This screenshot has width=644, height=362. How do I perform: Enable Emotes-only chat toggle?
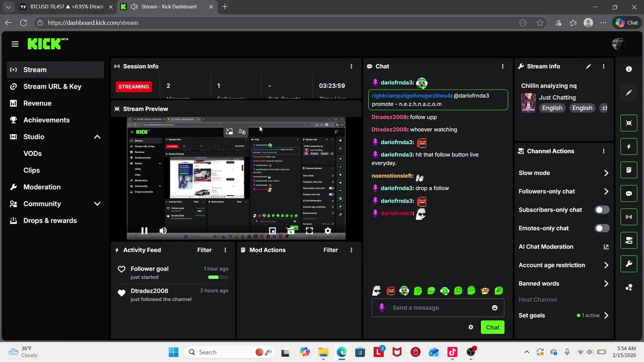(602, 228)
